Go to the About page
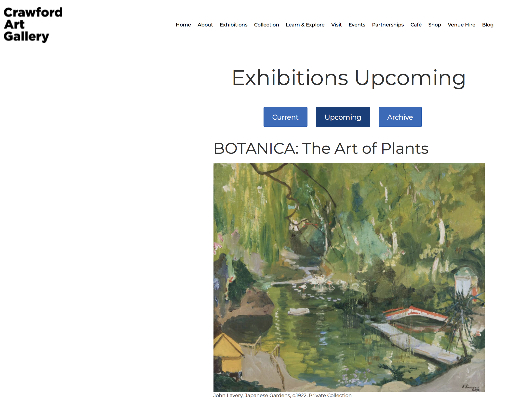 tap(205, 25)
